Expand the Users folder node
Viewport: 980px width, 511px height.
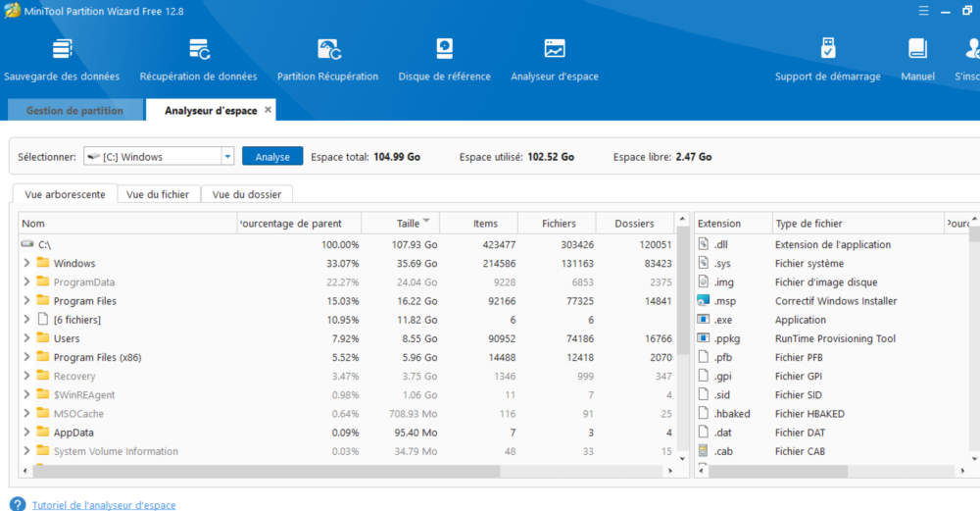[26, 338]
